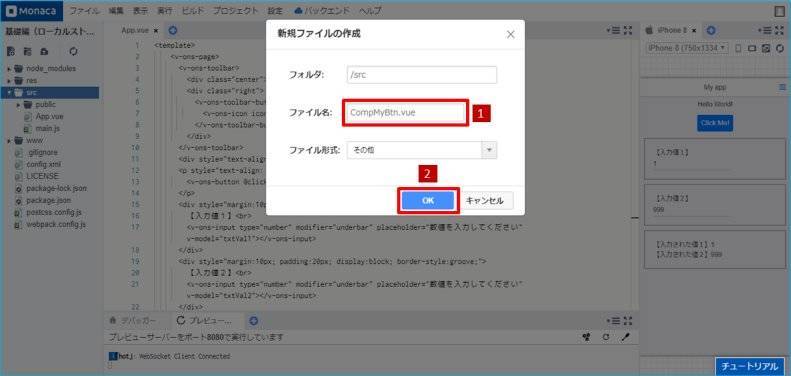This screenshot has height=376, width=791.
Task: Select main.js in the file tree
Action: [47, 129]
